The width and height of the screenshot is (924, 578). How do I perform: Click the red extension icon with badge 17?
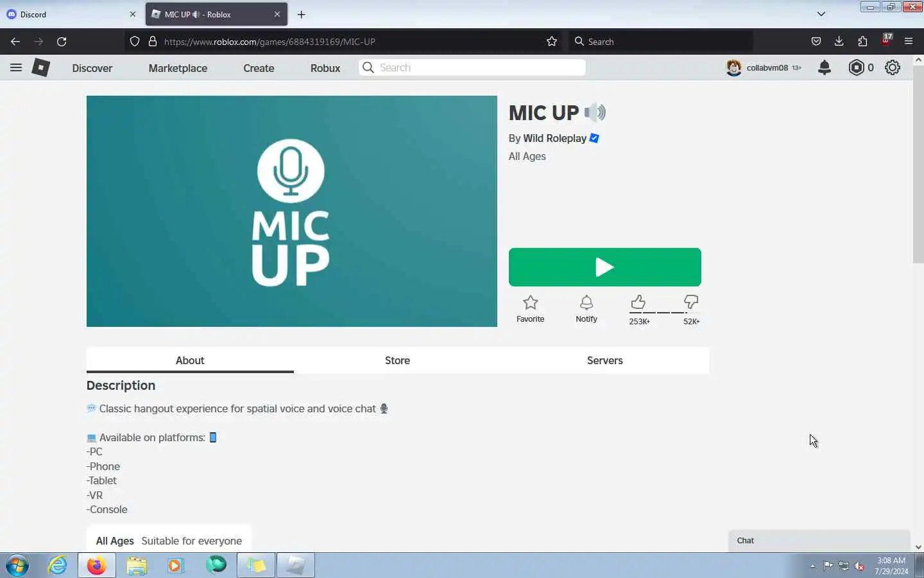(886, 40)
